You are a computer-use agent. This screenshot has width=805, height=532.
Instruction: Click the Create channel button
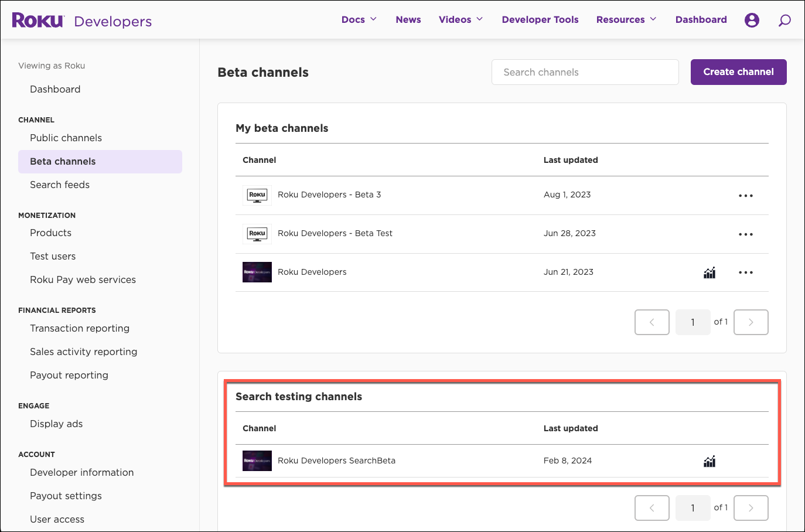[x=738, y=71]
